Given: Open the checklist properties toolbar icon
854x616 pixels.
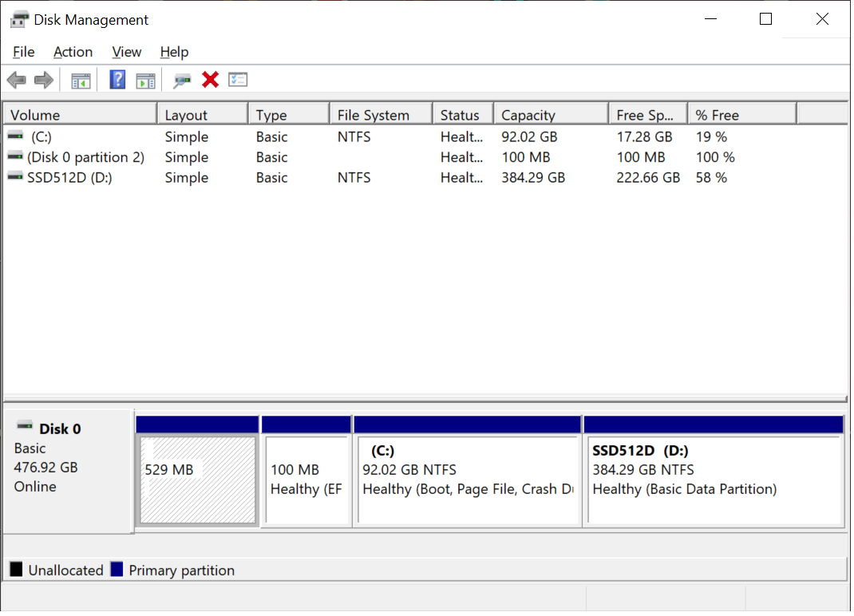Looking at the screenshot, I should click(x=238, y=80).
